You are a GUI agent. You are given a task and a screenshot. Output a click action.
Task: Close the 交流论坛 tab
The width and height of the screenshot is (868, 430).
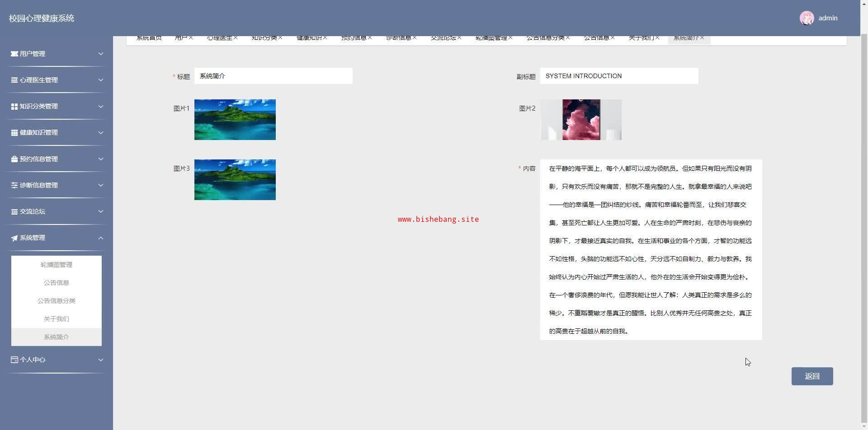point(459,38)
